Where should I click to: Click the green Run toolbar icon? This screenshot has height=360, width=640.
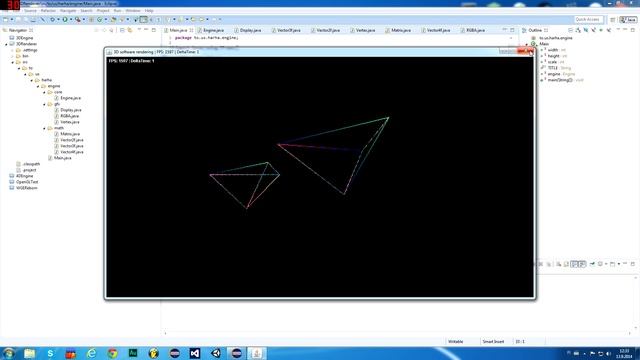point(65,19)
